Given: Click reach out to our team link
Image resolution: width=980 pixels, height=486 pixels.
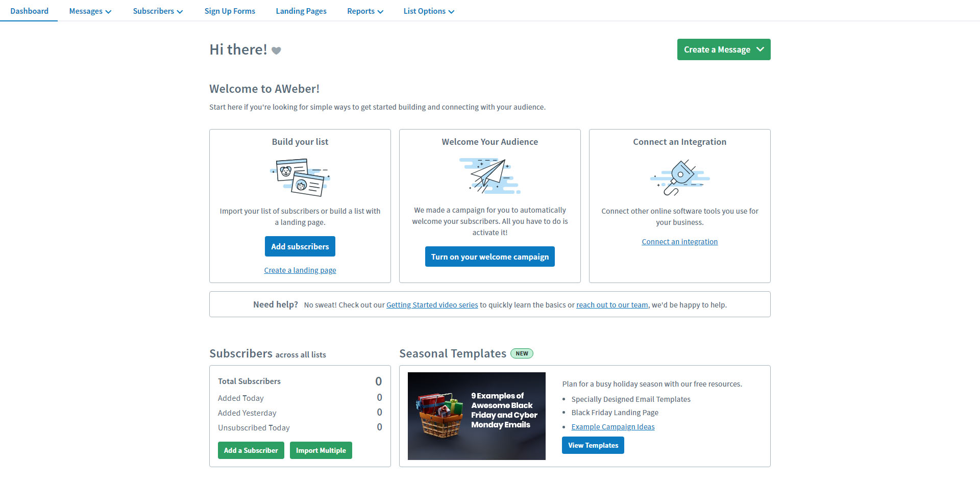Looking at the screenshot, I should click(612, 305).
